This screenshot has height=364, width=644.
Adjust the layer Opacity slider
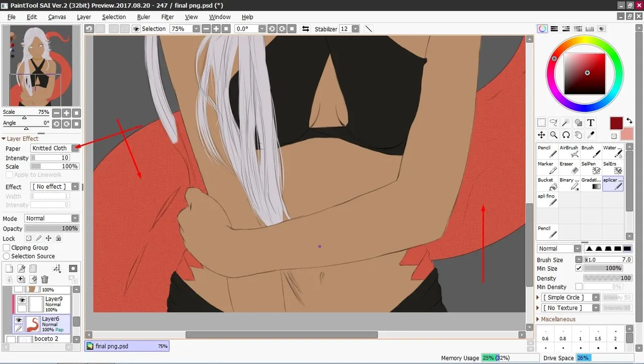[x=51, y=229]
